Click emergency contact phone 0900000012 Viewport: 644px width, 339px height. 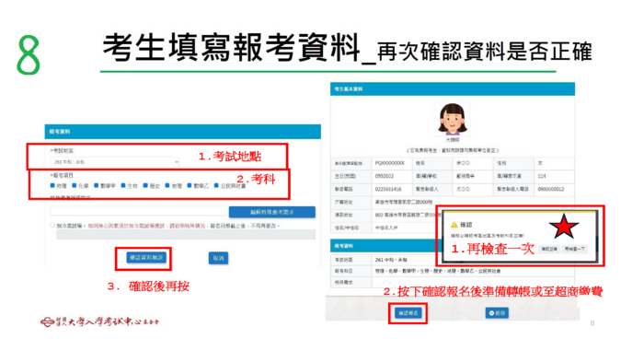pyautogui.click(x=551, y=189)
